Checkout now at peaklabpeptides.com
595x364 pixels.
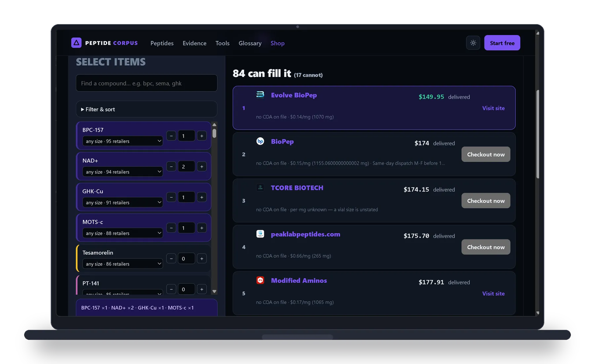(486, 247)
